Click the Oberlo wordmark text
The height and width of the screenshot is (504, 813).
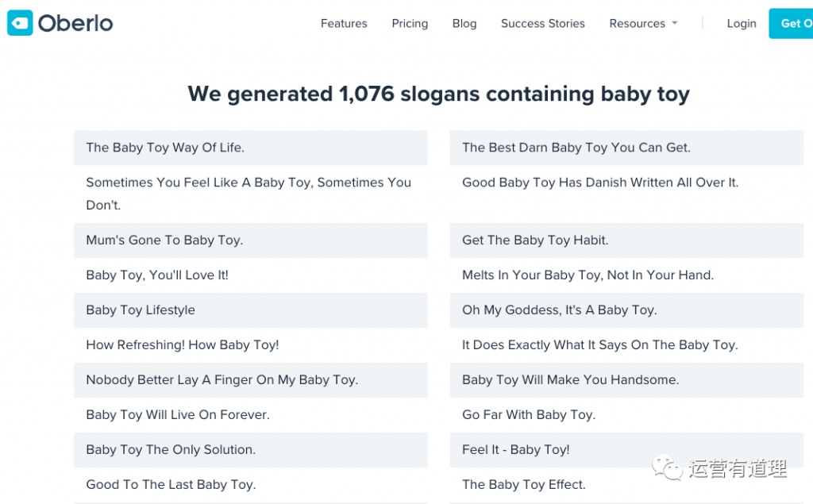pyautogui.click(x=75, y=23)
